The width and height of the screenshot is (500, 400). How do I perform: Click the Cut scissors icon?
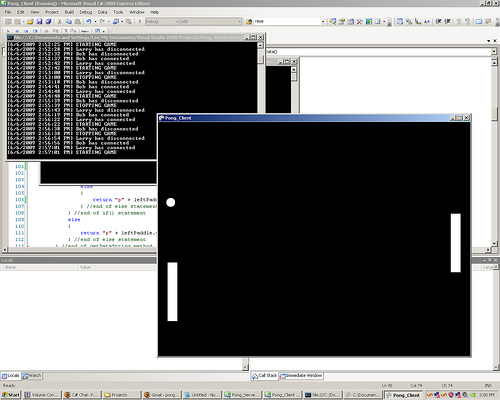point(59,22)
